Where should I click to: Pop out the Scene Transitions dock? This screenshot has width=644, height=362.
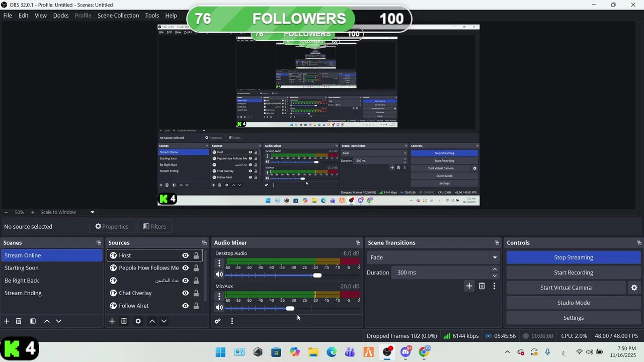497,243
